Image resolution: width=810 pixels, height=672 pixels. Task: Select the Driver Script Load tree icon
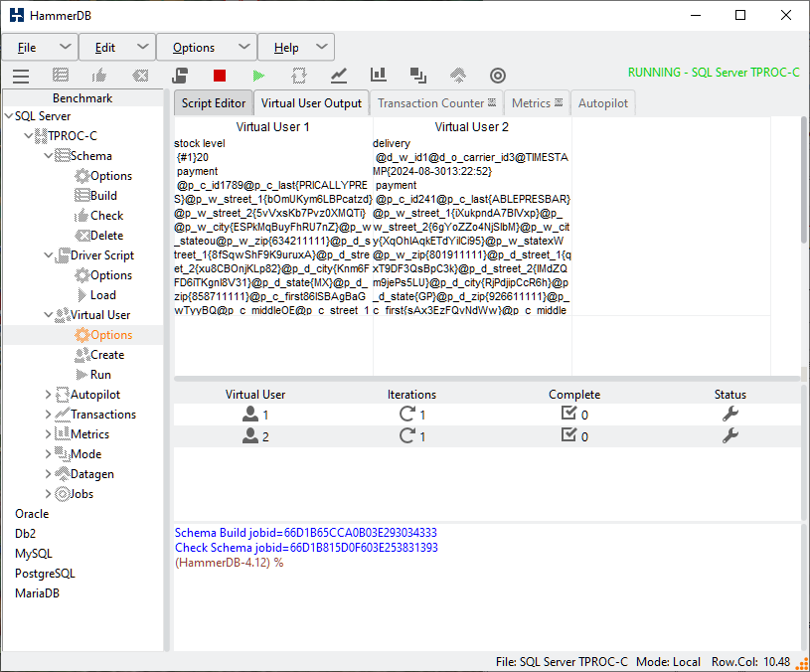[81, 295]
